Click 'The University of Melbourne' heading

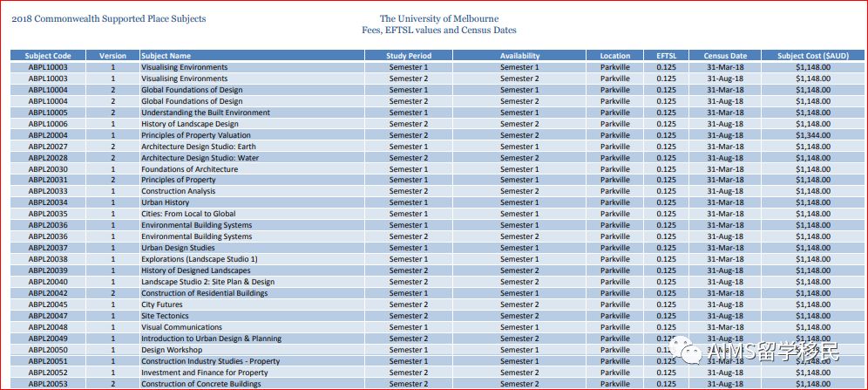tap(439, 19)
